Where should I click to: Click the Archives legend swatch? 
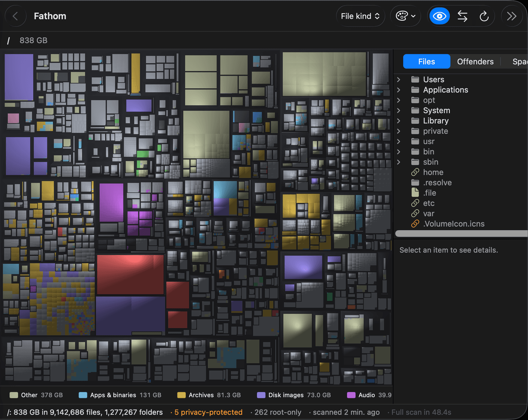point(181,395)
